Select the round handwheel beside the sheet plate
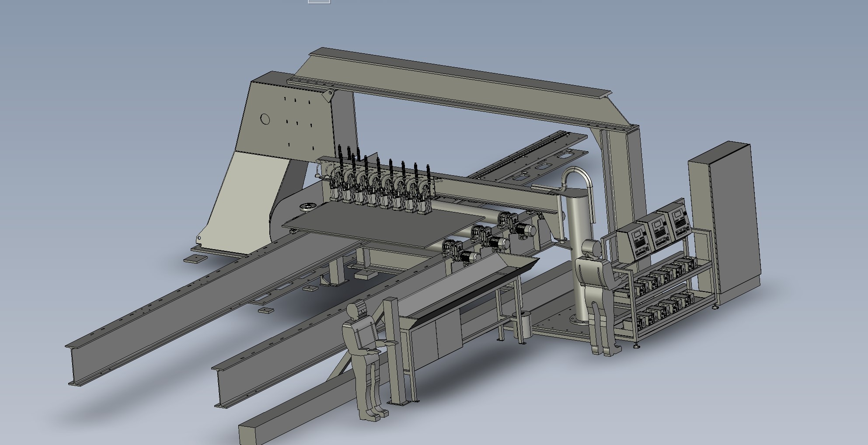This screenshot has width=868, height=445. point(308,206)
